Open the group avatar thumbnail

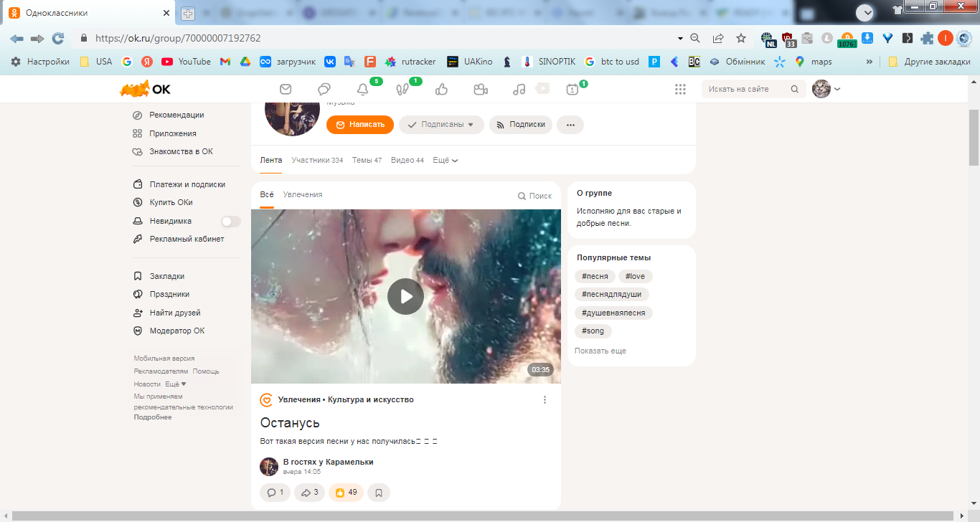292,118
